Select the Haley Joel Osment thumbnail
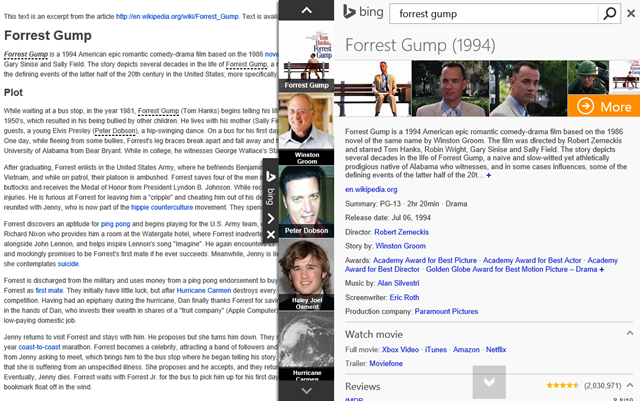Image resolution: width=640 pixels, height=401 pixels. tap(306, 274)
